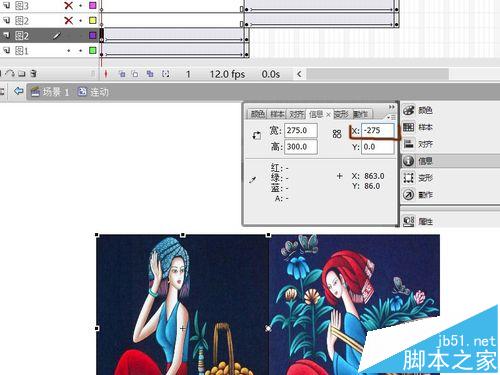Viewport: 500px width, 375px height.
Task: Lock the 图1 layer
Action: tap(81, 51)
